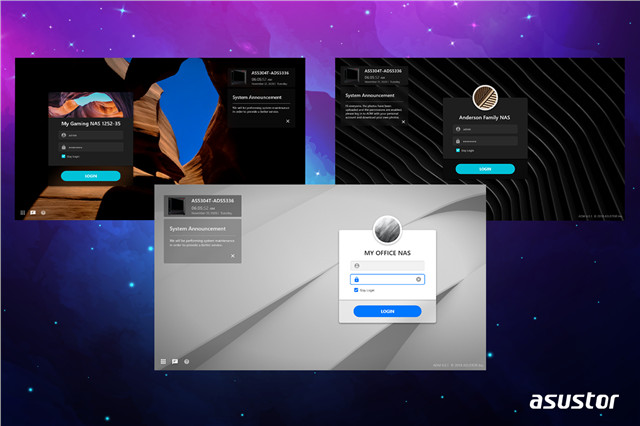
Task: Click LOGIN under Anderson Family NAS
Action: click(x=485, y=169)
